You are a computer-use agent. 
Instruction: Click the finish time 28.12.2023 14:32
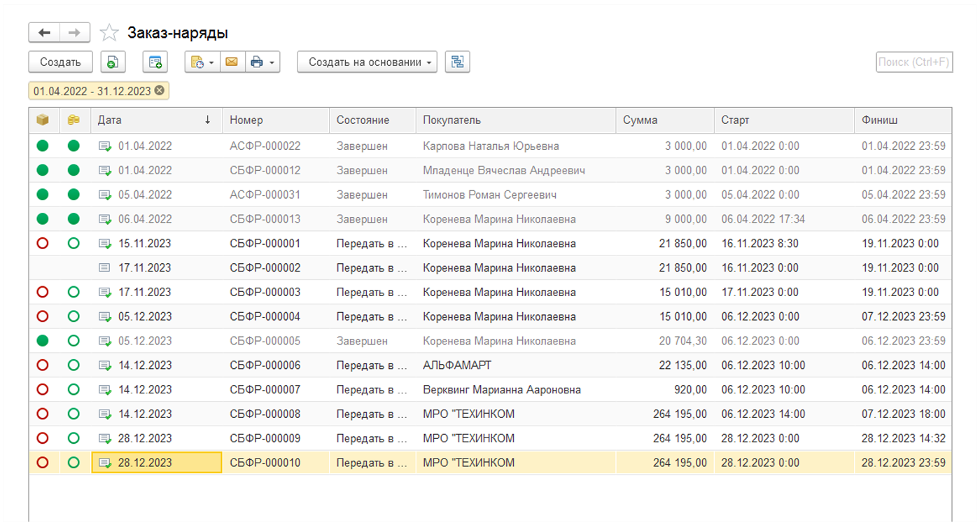pyautogui.click(x=904, y=438)
